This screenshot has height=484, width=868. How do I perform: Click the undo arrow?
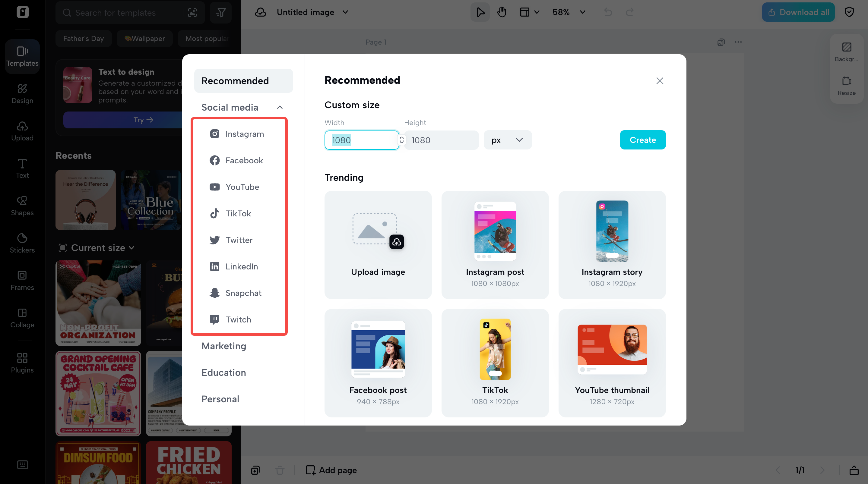coord(608,12)
